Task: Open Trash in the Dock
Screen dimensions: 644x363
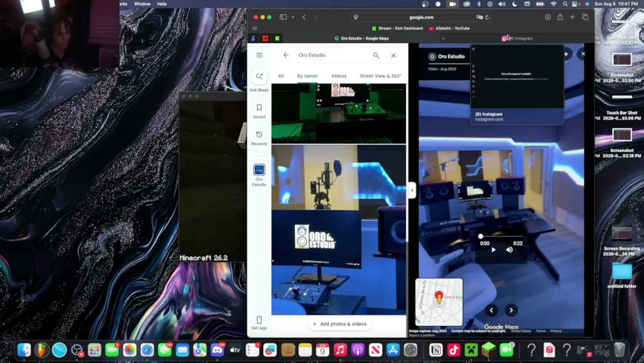Action: [620, 349]
